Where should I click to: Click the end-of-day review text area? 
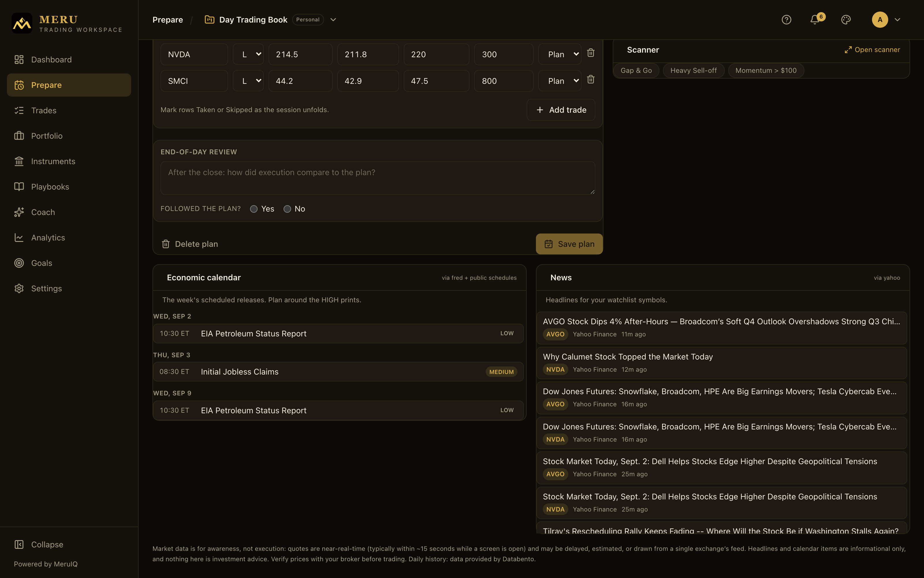click(378, 178)
